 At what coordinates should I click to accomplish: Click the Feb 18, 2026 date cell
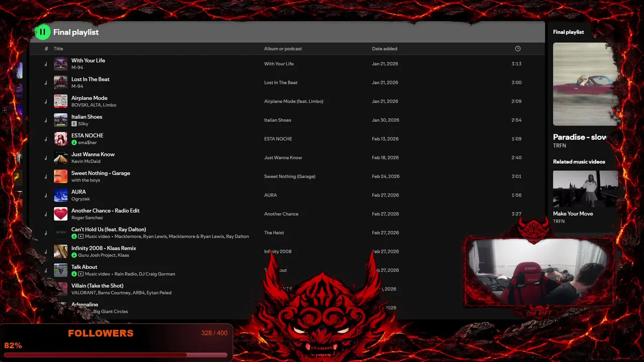[x=385, y=157]
